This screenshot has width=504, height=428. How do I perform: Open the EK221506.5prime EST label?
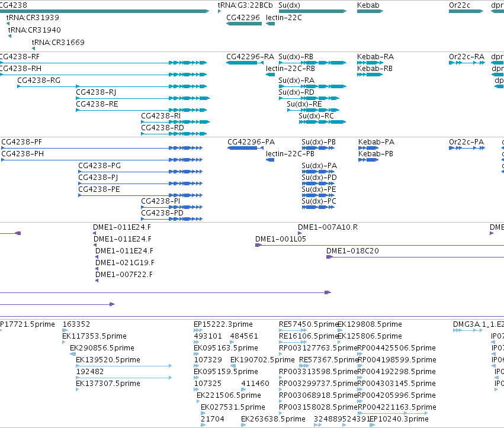(x=229, y=395)
